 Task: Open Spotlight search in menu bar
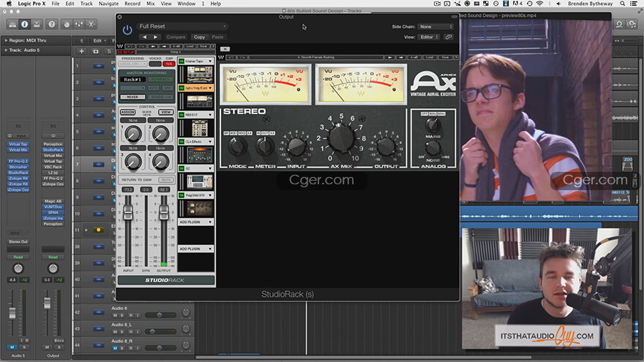point(623,4)
